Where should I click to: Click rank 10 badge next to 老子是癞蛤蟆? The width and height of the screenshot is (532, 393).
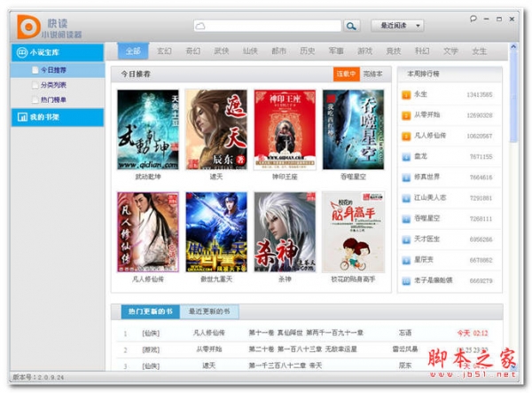pos(406,281)
